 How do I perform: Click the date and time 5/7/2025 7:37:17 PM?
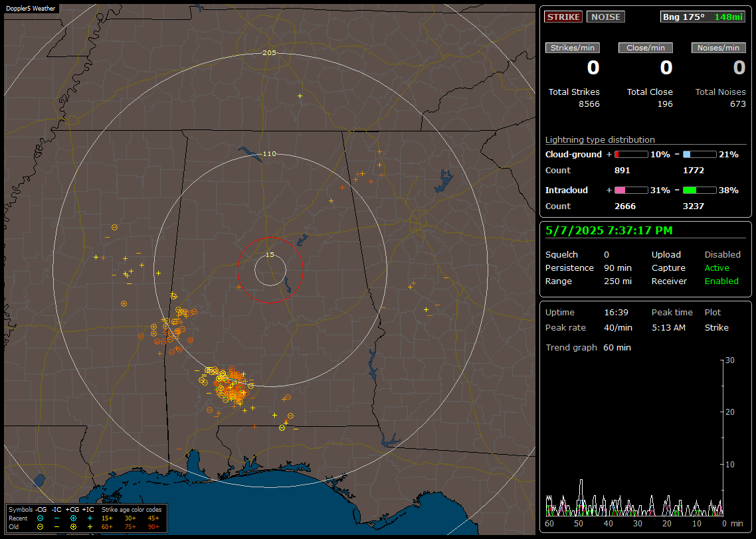pos(609,231)
